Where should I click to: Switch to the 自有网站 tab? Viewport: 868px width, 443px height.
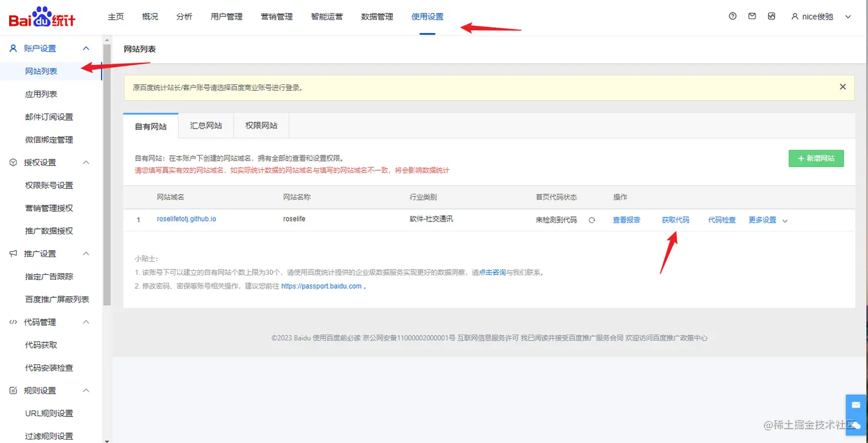pos(151,126)
